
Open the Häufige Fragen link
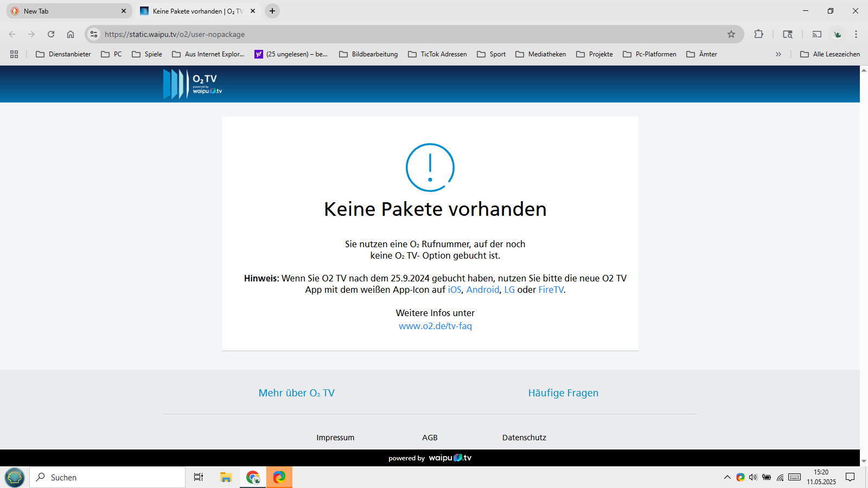pyautogui.click(x=563, y=393)
